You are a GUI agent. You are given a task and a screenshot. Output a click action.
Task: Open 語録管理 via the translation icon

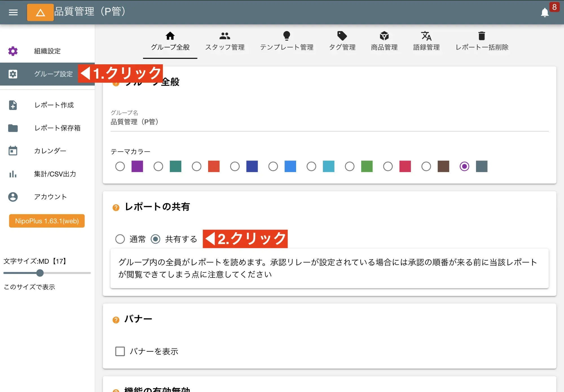pos(426,36)
